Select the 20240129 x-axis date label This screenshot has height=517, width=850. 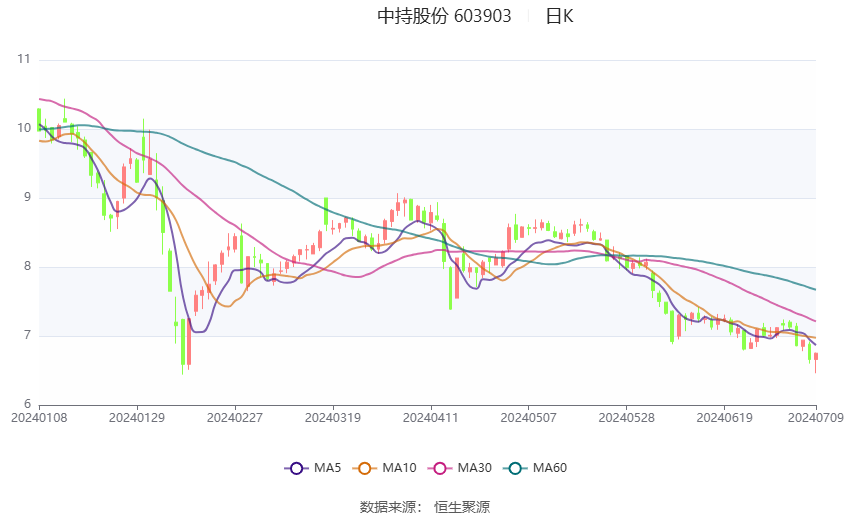coord(137,418)
